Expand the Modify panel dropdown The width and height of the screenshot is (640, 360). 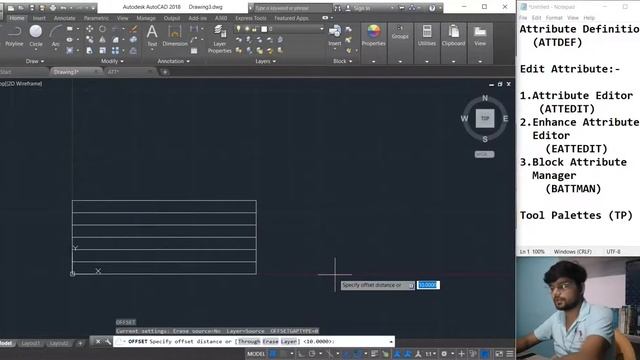[x=112, y=61]
